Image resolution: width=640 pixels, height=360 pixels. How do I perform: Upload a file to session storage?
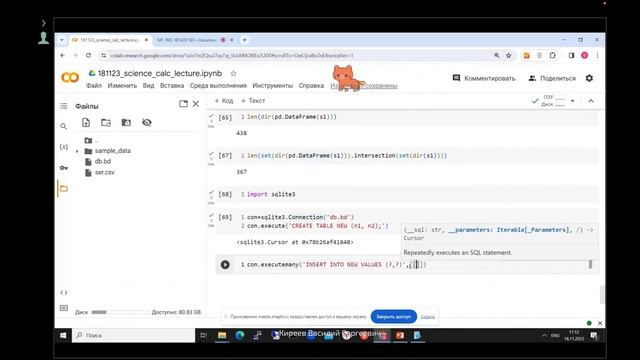coord(86,122)
